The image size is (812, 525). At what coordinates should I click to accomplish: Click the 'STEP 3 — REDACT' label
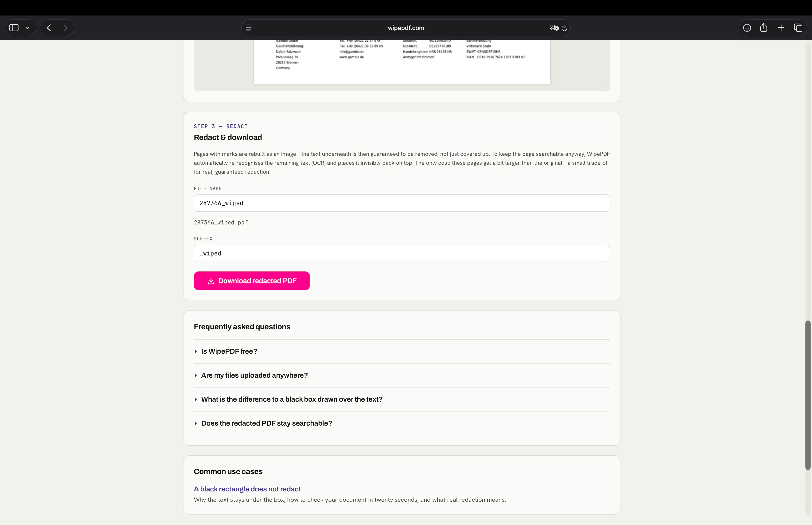click(x=221, y=126)
